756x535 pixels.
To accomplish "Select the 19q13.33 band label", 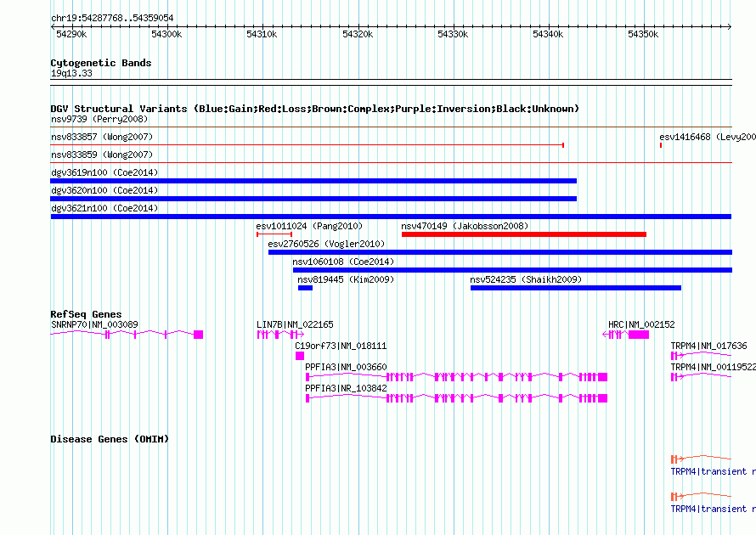I will (x=71, y=73).
